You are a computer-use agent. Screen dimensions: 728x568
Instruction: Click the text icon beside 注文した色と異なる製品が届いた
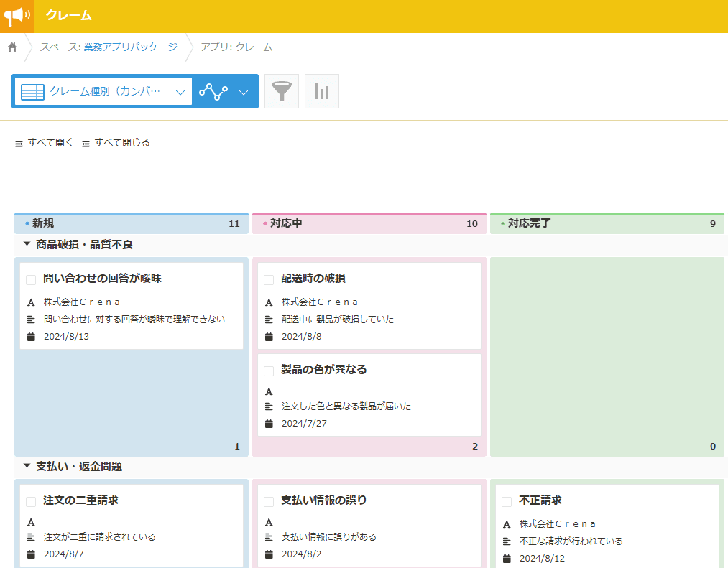269,406
